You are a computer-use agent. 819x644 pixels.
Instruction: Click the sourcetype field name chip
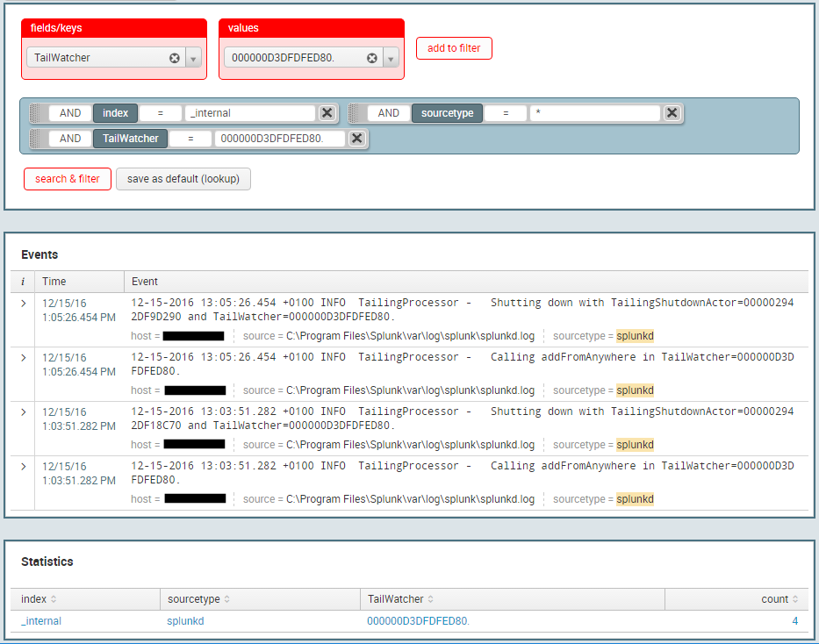coord(447,112)
